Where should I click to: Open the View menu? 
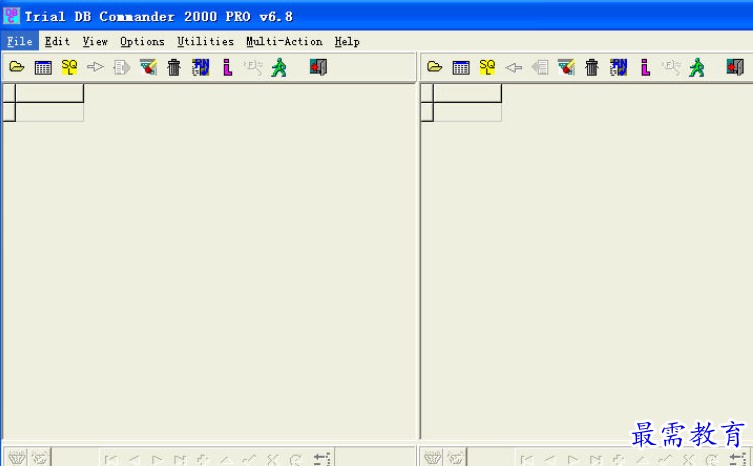[x=95, y=41]
